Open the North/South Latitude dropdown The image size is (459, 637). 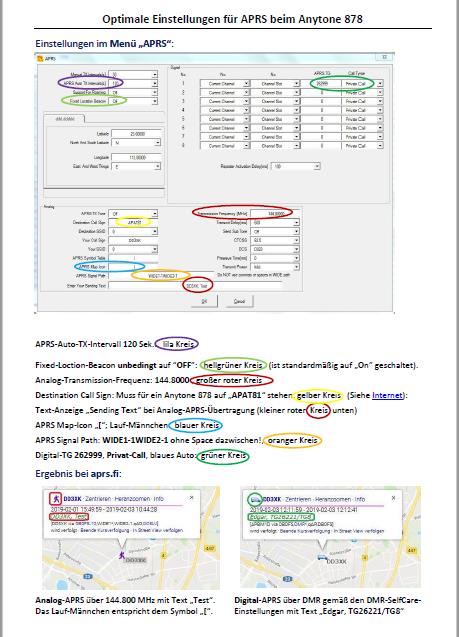click(x=157, y=143)
